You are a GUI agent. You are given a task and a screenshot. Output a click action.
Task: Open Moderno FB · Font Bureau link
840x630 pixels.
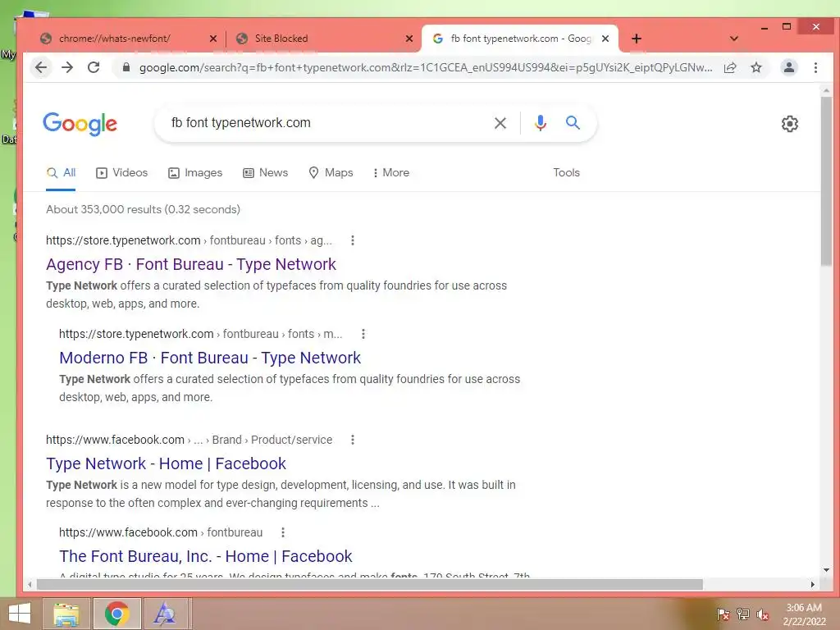tap(210, 358)
